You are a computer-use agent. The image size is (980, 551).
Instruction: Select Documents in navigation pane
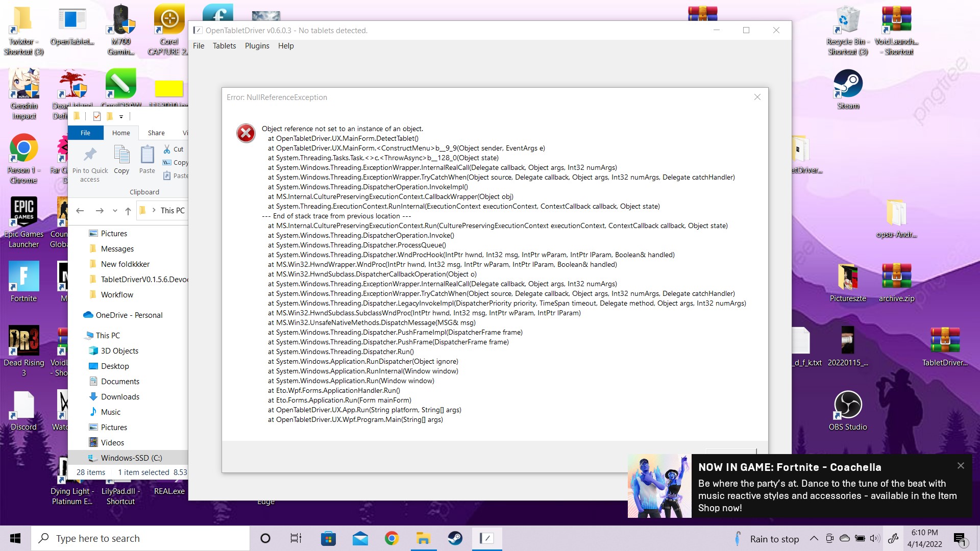120,382
